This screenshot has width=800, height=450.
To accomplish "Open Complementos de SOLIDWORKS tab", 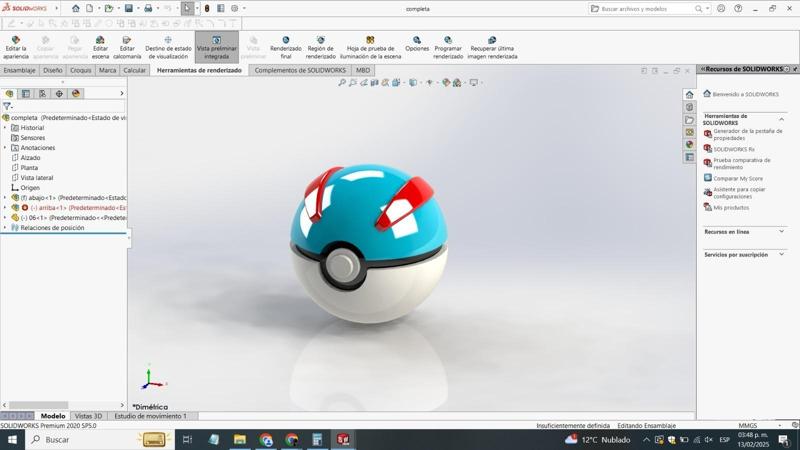I will (x=299, y=71).
